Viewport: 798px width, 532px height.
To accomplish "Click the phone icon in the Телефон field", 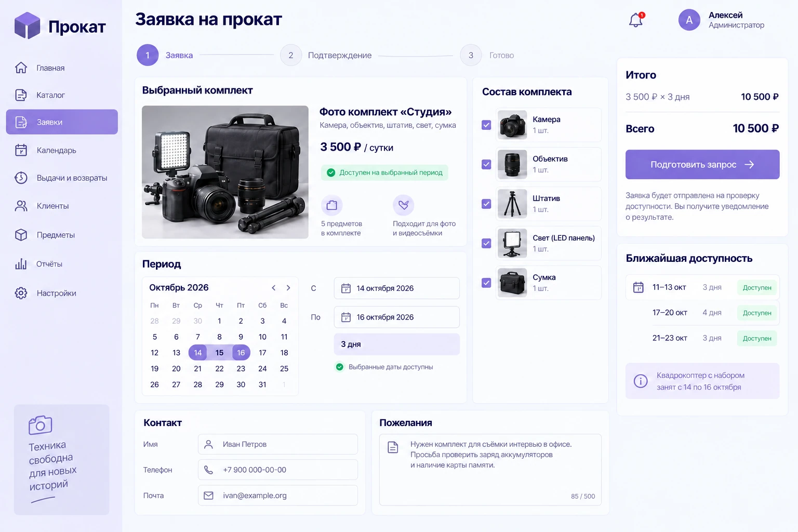I will coord(208,470).
